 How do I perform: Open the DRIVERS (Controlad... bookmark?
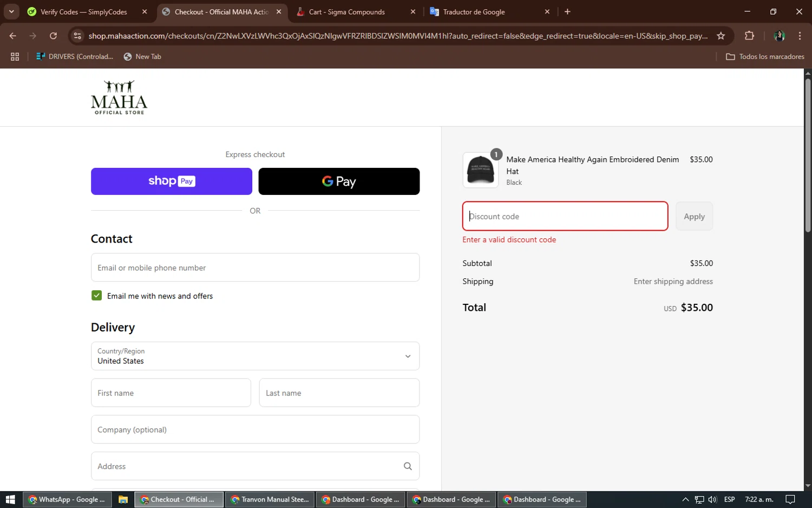point(75,56)
